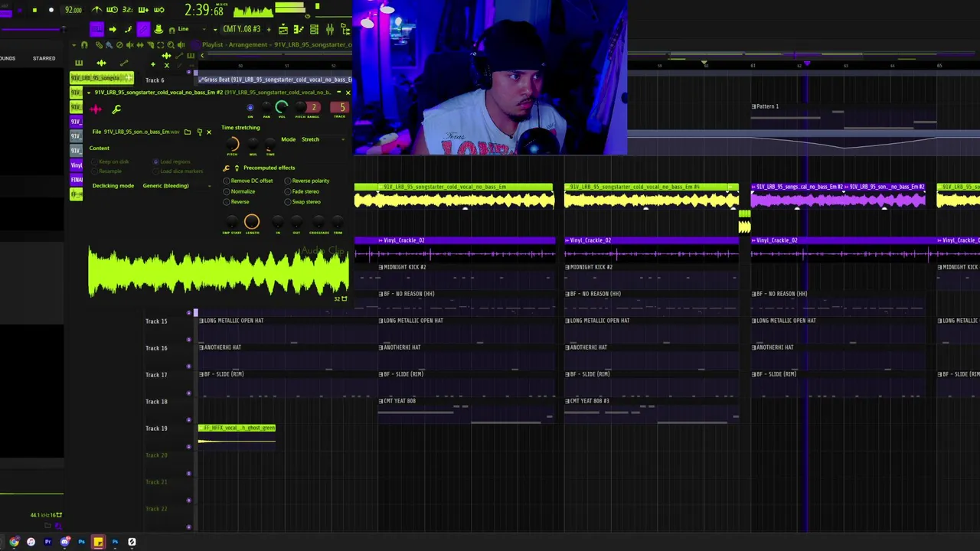Image resolution: width=980 pixels, height=551 pixels.
Task: Select the Track 15 label
Action: click(156, 321)
